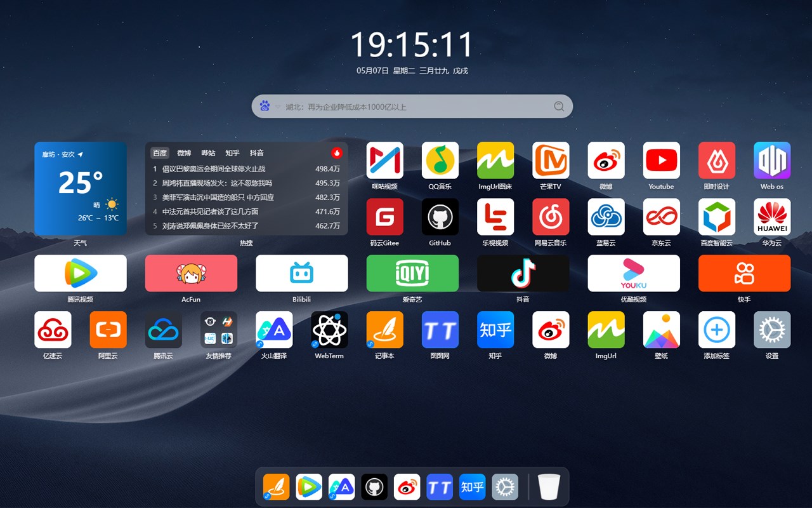Switch hot search to 知乎 tab
Screen dimensions: 812x508
tap(232, 153)
